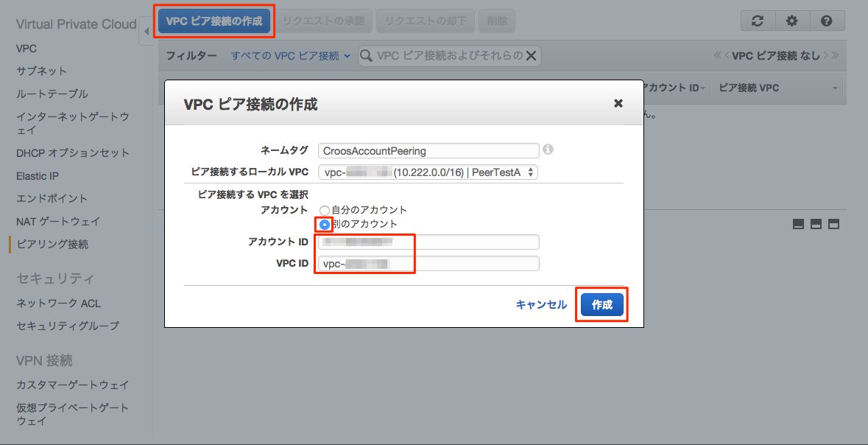Image resolution: width=868 pixels, height=445 pixels.
Task: Click the VPC ピア接続の作成 button
Action: [214, 21]
